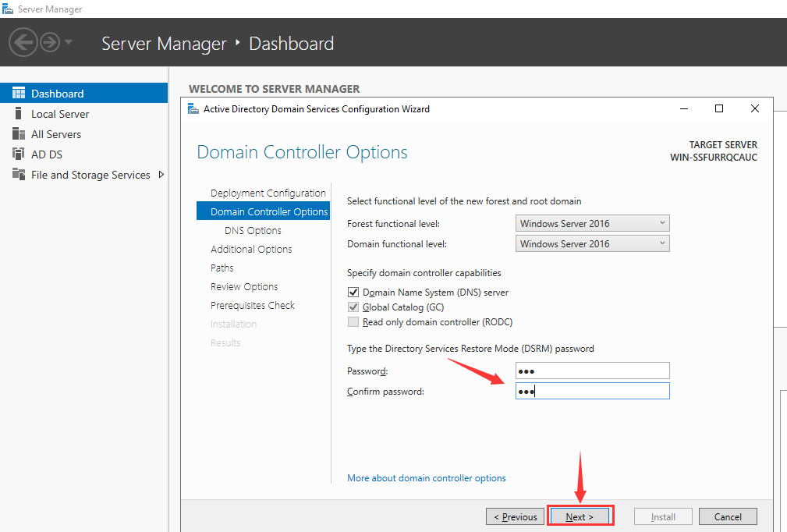Click the forward navigation arrow icon
Viewport: 787px width, 532px height.
50,42
